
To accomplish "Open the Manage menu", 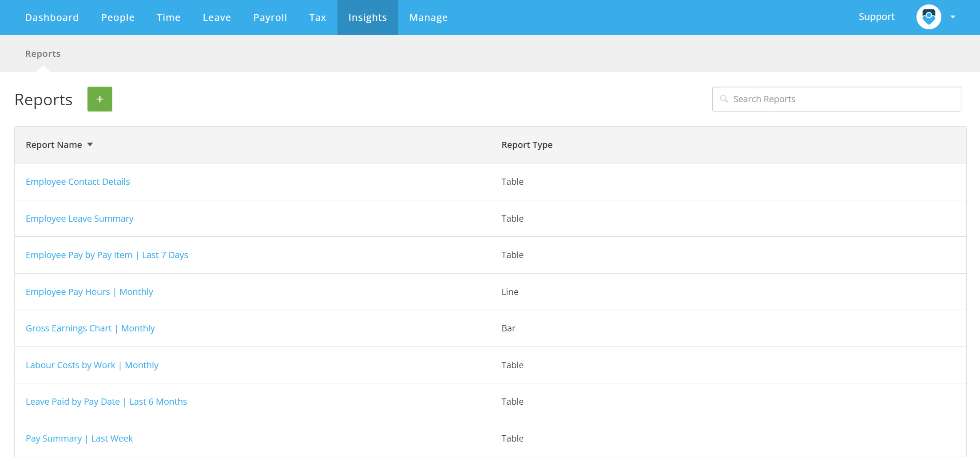I will 429,17.
